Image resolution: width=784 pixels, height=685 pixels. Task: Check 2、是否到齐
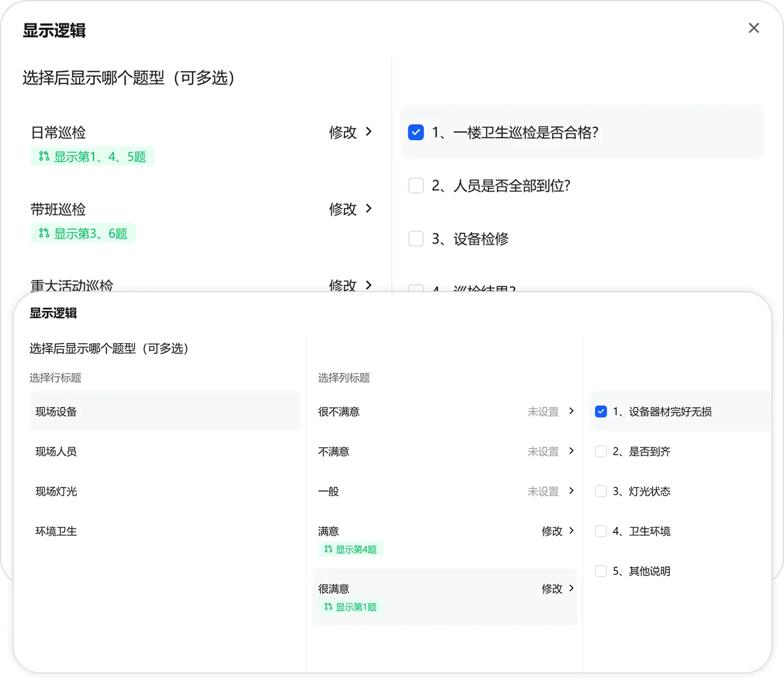[x=601, y=452]
